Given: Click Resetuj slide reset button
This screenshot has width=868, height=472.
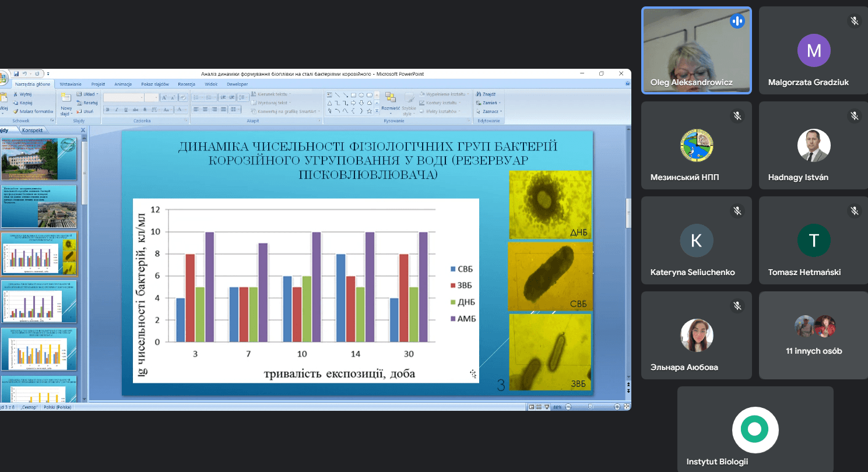Looking at the screenshot, I should tap(86, 103).
